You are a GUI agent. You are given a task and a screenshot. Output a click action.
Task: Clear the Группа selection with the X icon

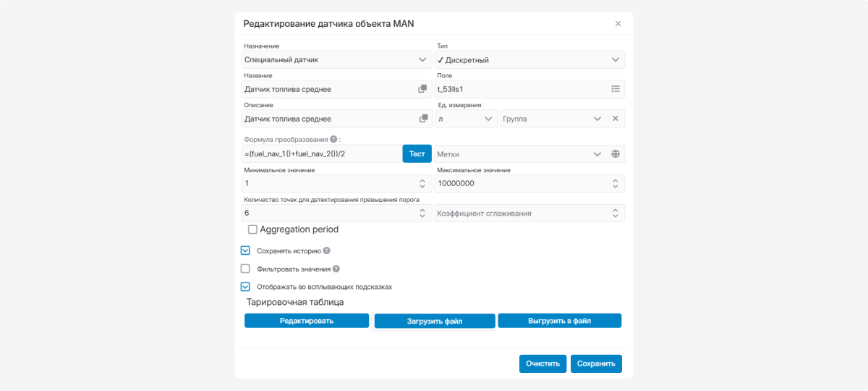tap(616, 119)
